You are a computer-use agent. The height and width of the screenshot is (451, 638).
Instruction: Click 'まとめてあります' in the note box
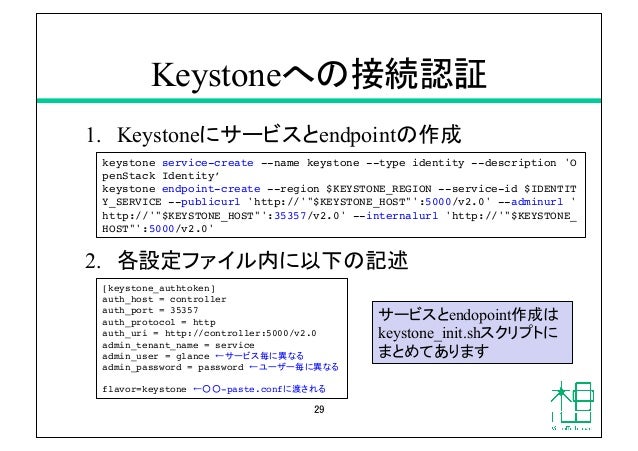433,351
